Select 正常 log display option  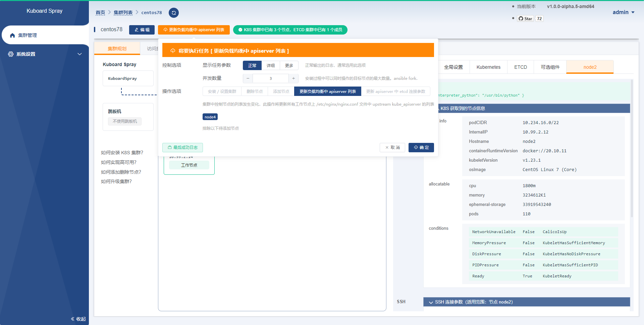click(252, 65)
